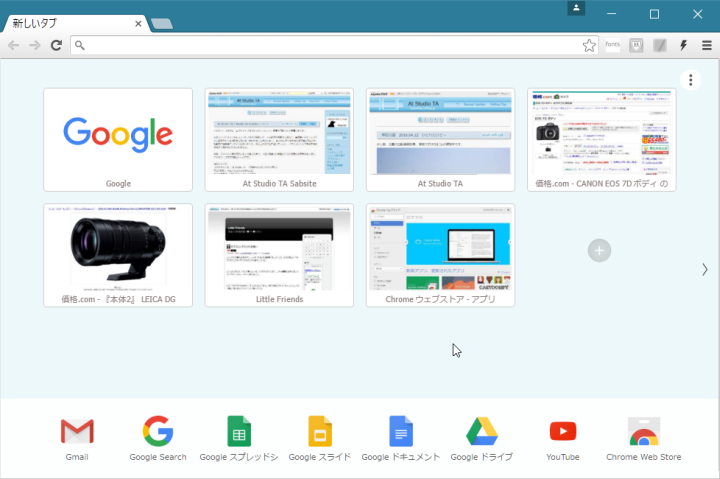This screenshot has height=479, width=720.
Task: Click 'Little Friends' caption text
Action: pos(279,299)
